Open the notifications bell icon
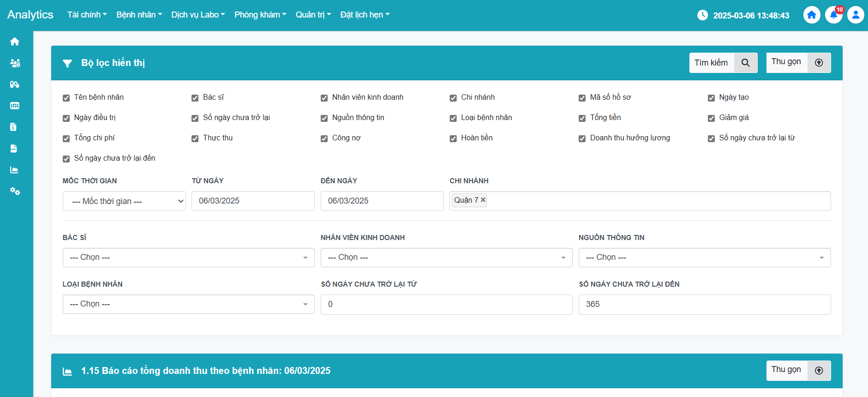 (833, 15)
